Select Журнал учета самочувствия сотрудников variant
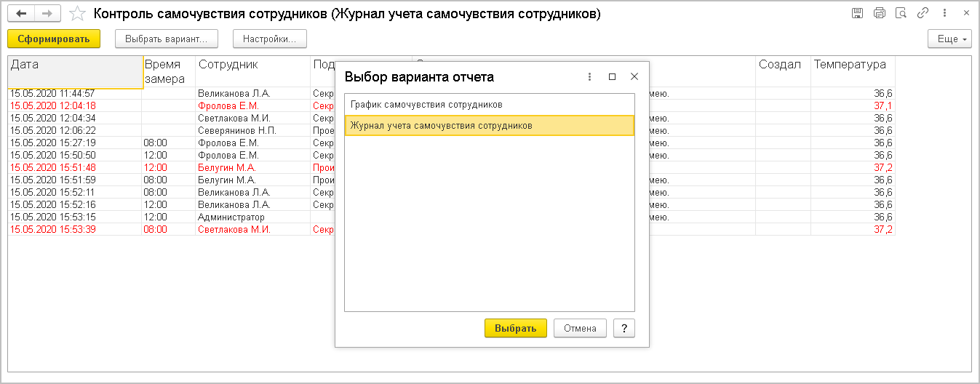The height and width of the screenshot is (384, 980). (x=489, y=126)
